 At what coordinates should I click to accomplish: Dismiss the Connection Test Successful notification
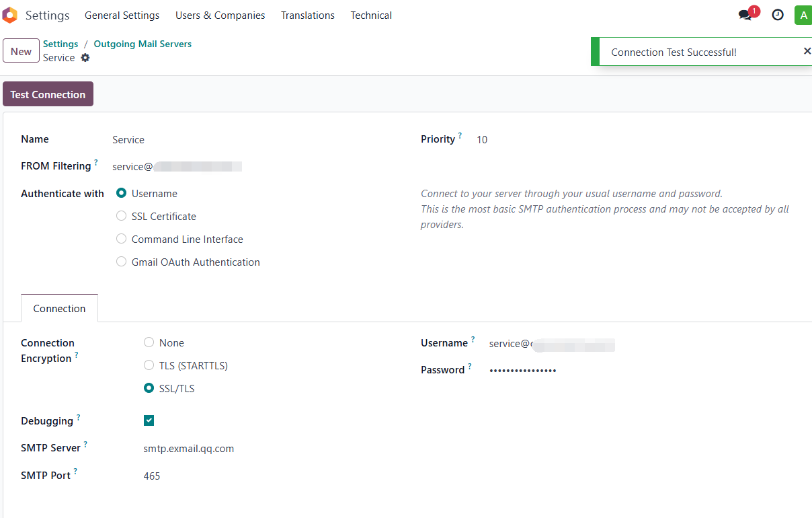point(807,51)
